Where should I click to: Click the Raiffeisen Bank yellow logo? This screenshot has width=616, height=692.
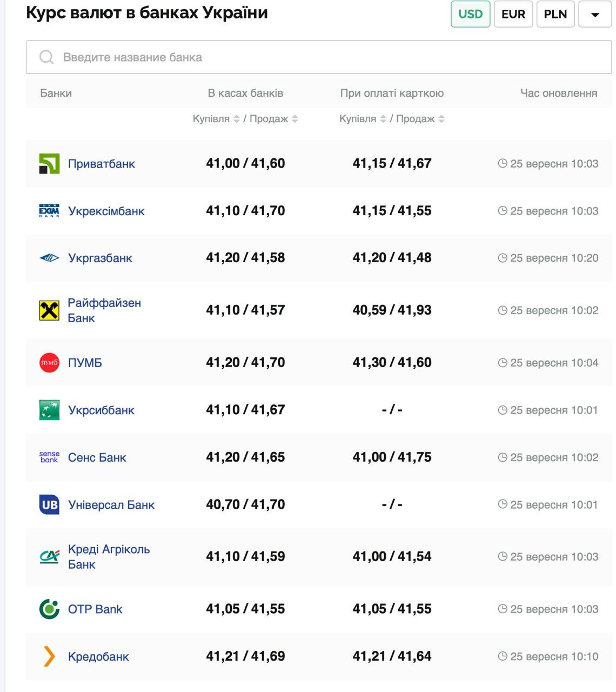tap(49, 310)
